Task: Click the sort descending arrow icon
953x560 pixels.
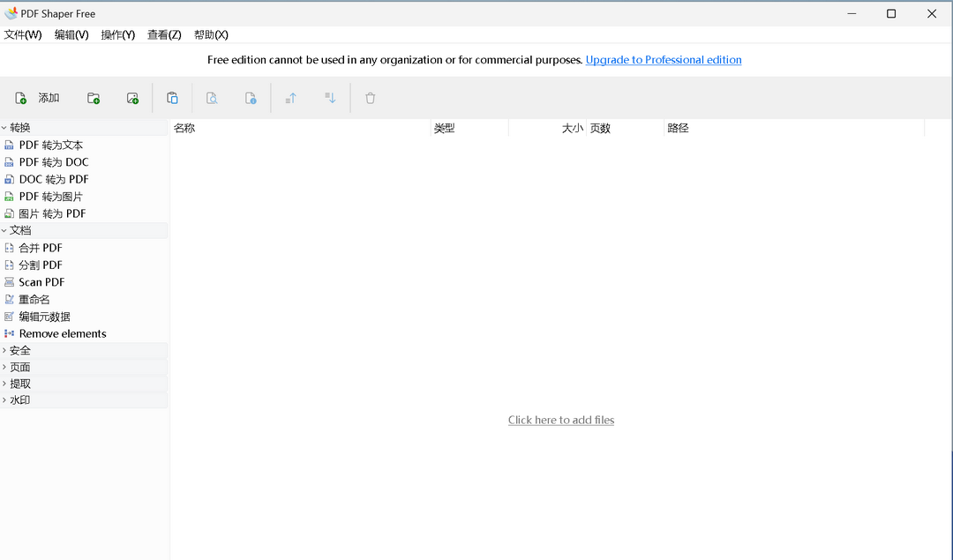Action: point(330,97)
